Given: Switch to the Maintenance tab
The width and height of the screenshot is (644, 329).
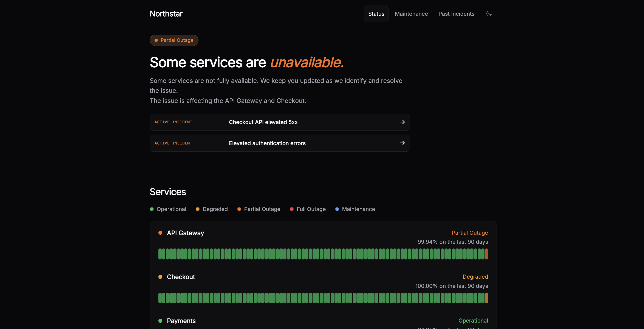Looking at the screenshot, I should (x=411, y=14).
